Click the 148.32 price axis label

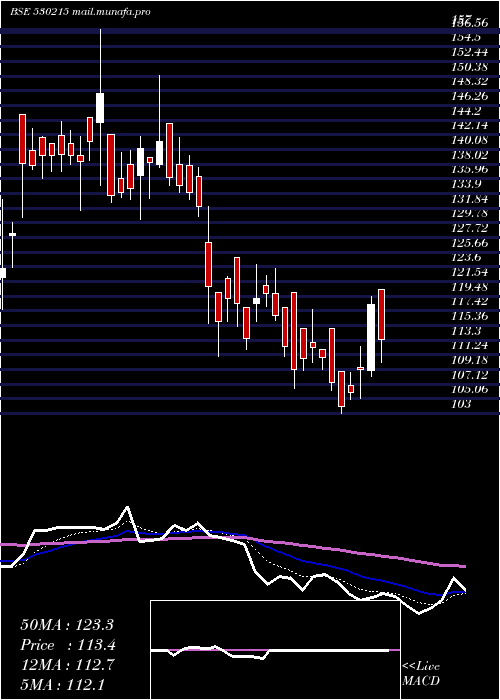tap(469, 81)
